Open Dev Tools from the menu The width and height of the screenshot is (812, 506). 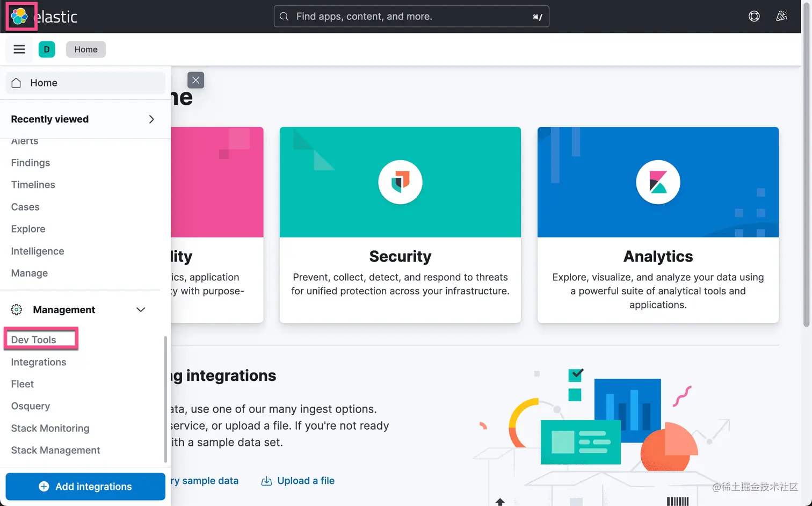click(x=33, y=339)
